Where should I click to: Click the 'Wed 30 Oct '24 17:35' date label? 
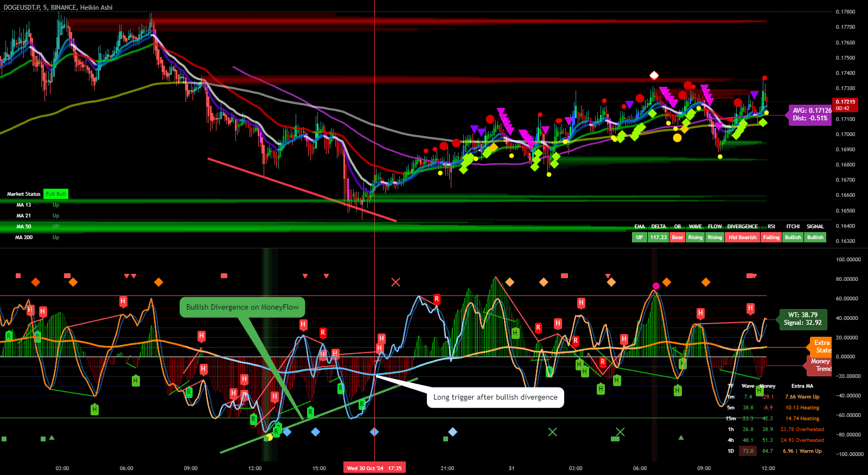[374, 468]
